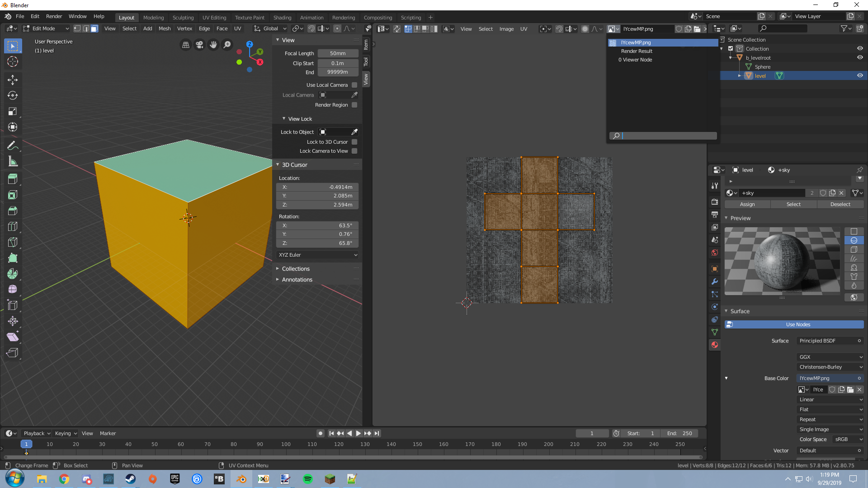Viewport: 868px width, 488px height.
Task: Hide the Sphere's parent collection b_levelroot
Action: coord(859,57)
